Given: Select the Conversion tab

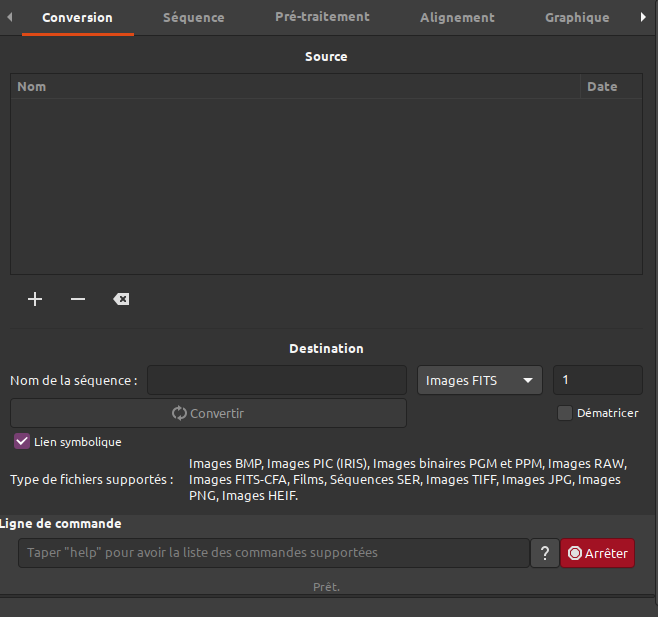Looking at the screenshot, I should coord(77,18).
